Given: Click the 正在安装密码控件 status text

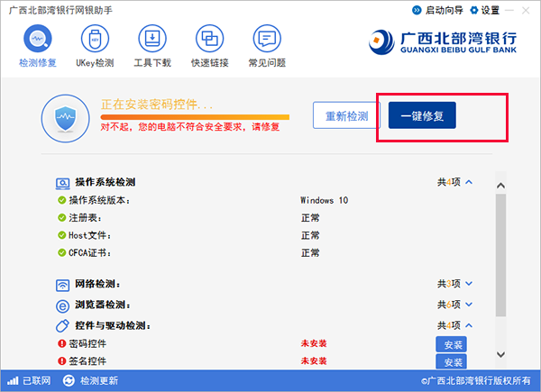Looking at the screenshot, I should pos(157,105).
